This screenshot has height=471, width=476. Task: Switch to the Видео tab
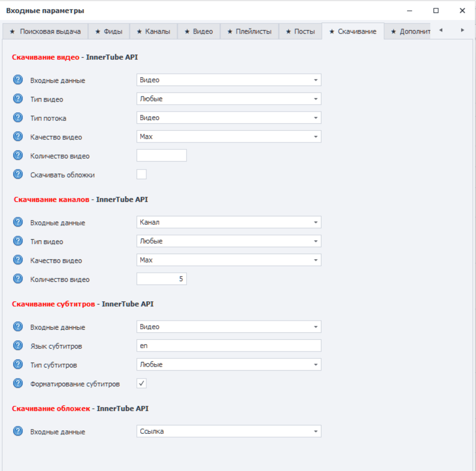pos(199,32)
